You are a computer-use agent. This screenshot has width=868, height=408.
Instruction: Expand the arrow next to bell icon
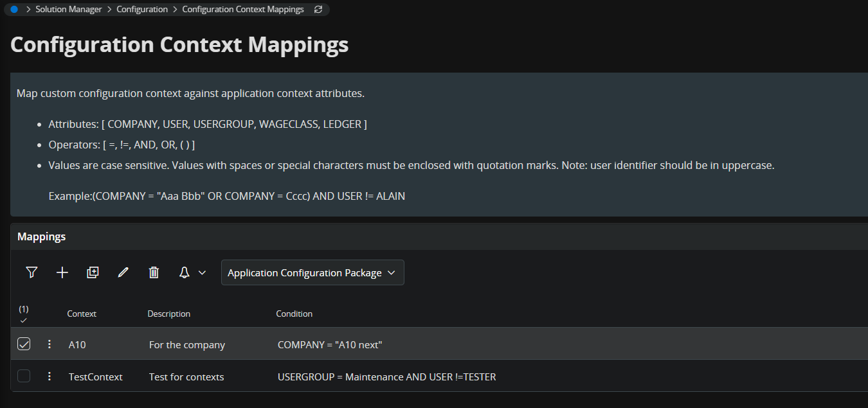[202, 272]
